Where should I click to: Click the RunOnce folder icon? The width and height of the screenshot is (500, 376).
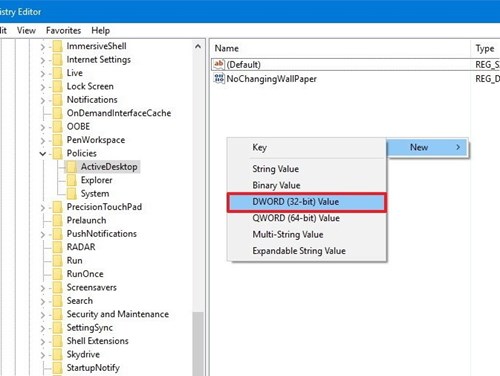point(58,274)
